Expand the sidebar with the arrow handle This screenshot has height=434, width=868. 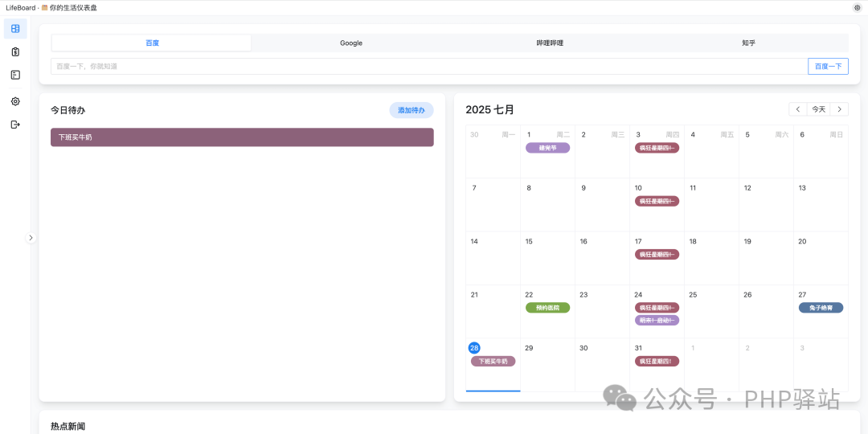click(x=31, y=237)
